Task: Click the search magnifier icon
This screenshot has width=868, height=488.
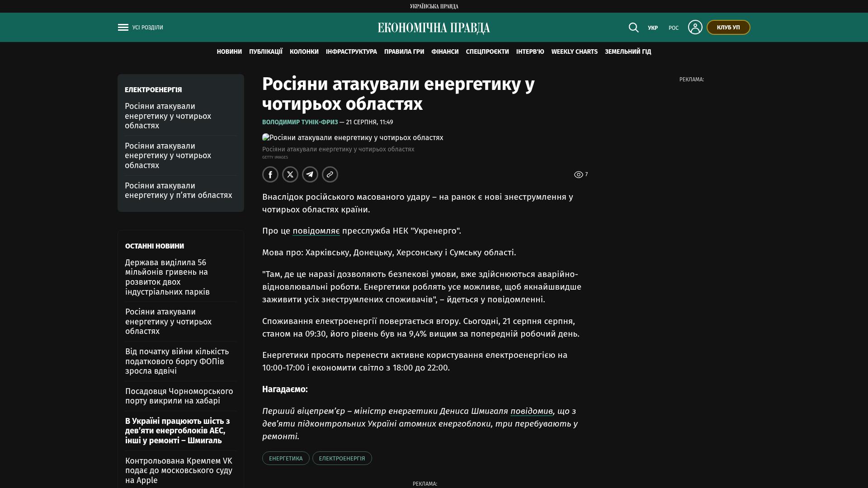Action: click(x=633, y=28)
